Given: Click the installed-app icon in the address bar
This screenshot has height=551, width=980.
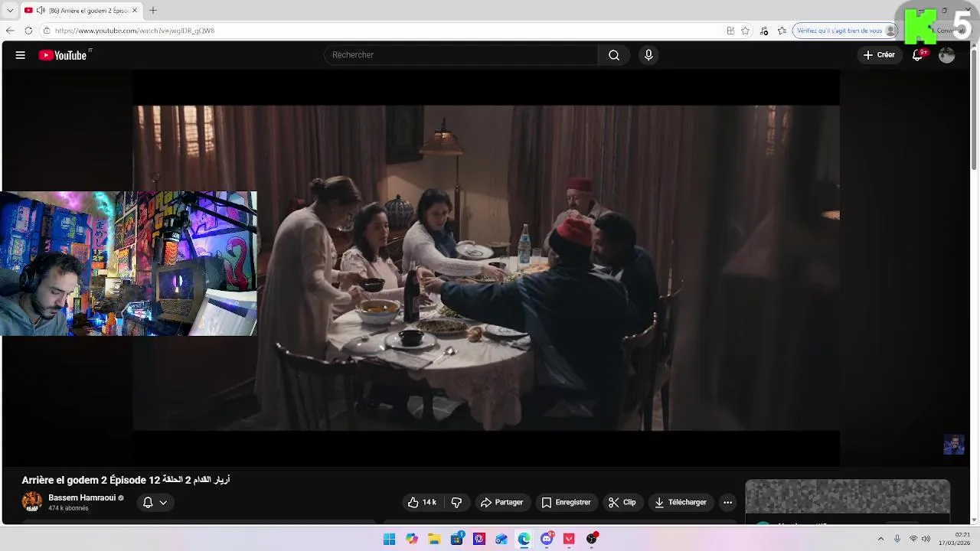Looking at the screenshot, I should point(730,31).
